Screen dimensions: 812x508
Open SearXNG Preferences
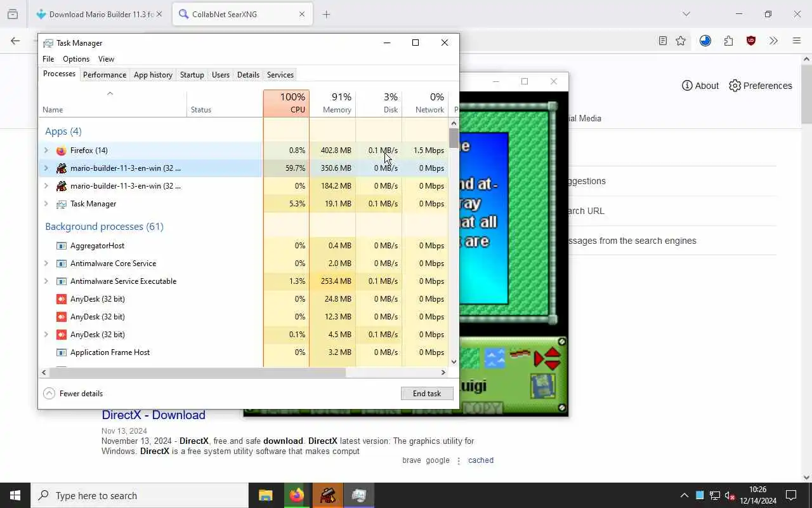[x=760, y=86]
